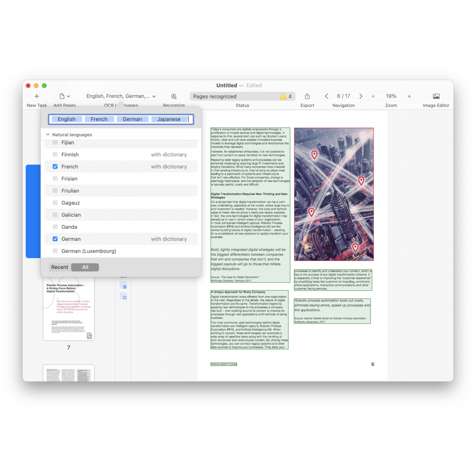The height and width of the screenshot is (476, 476).
Task: Open the Image Editor
Action: coord(436,96)
